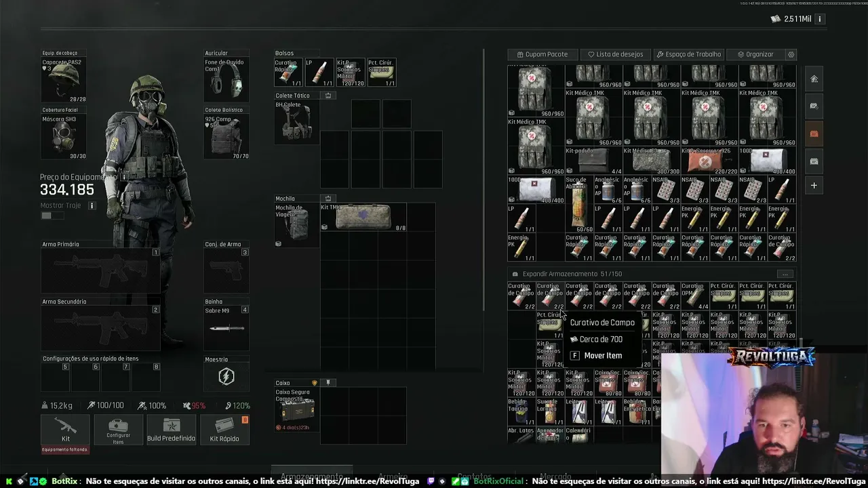Viewport: 868px width, 488px height.
Task: Click Expandir Armazenamento 51/150
Action: coord(572,274)
